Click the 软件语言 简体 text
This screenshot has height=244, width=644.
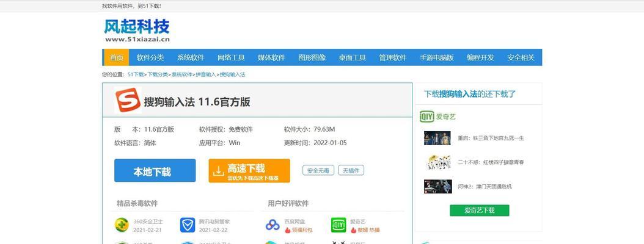tap(135, 143)
